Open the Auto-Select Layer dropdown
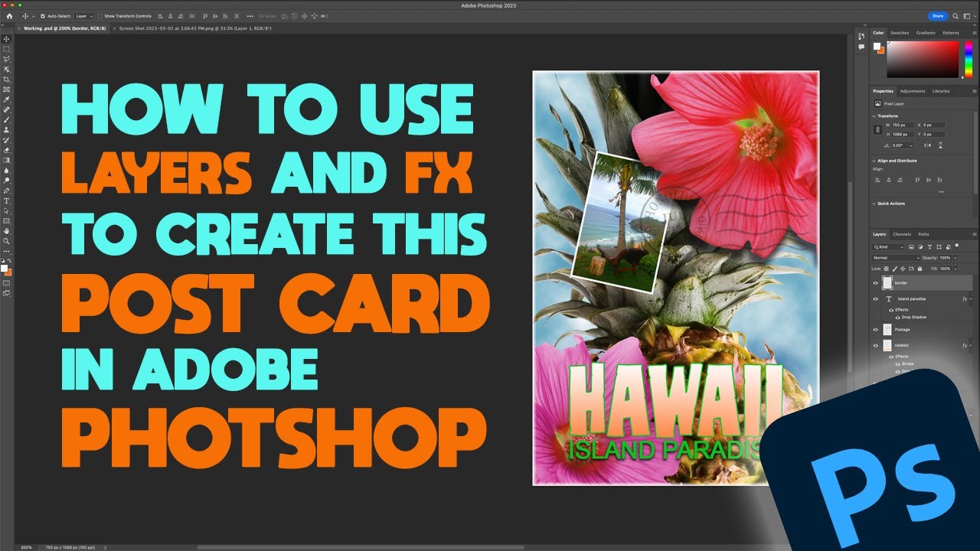 coord(84,15)
